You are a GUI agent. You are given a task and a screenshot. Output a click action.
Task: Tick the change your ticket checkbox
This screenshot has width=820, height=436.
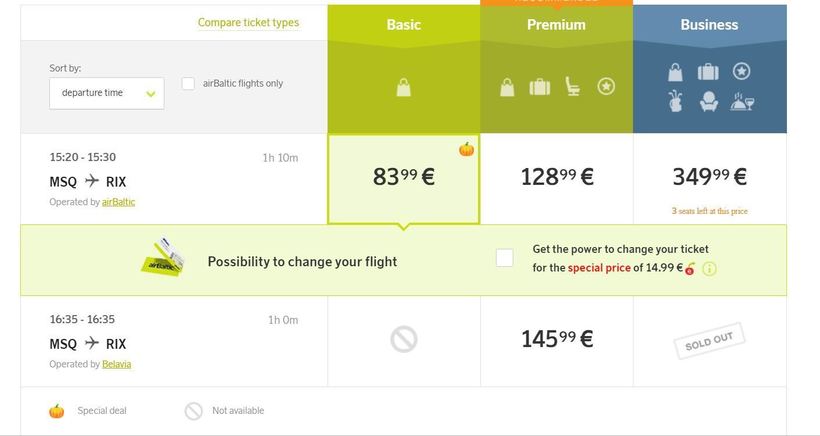[504, 258]
